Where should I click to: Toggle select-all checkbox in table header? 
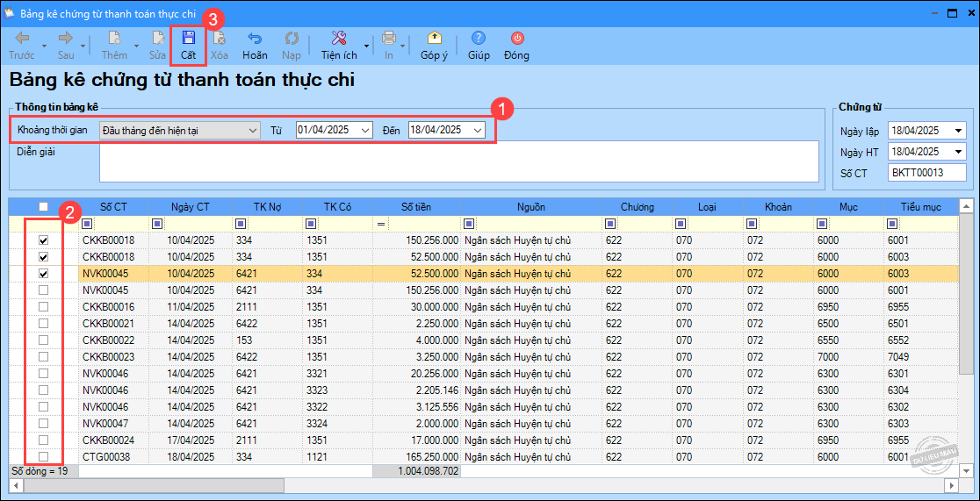coord(43,207)
